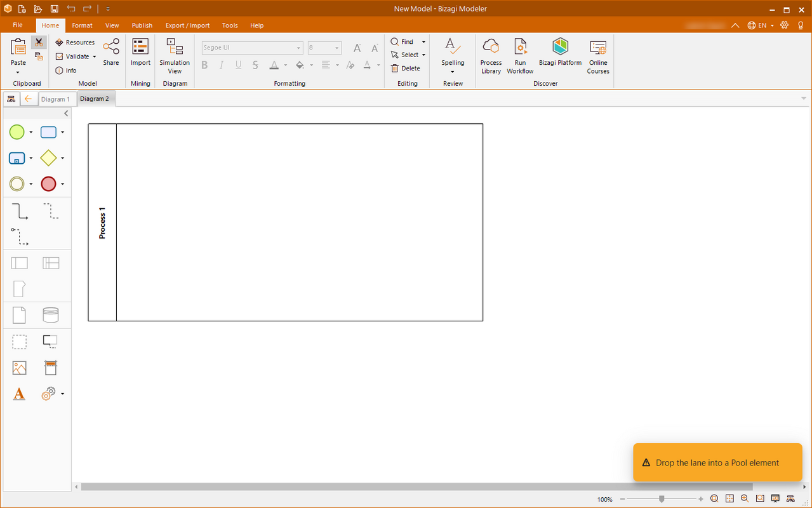Open the Segoe UI font dropdown

point(298,48)
